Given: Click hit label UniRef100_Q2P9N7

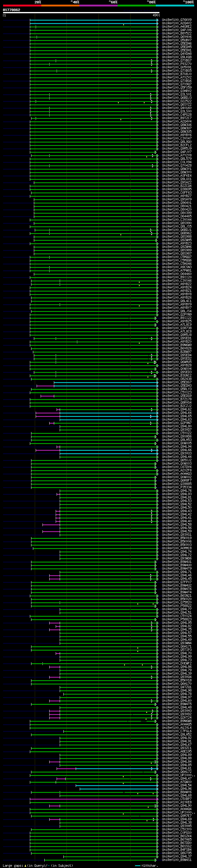Looking at the screenshot, I should [177, 423].
